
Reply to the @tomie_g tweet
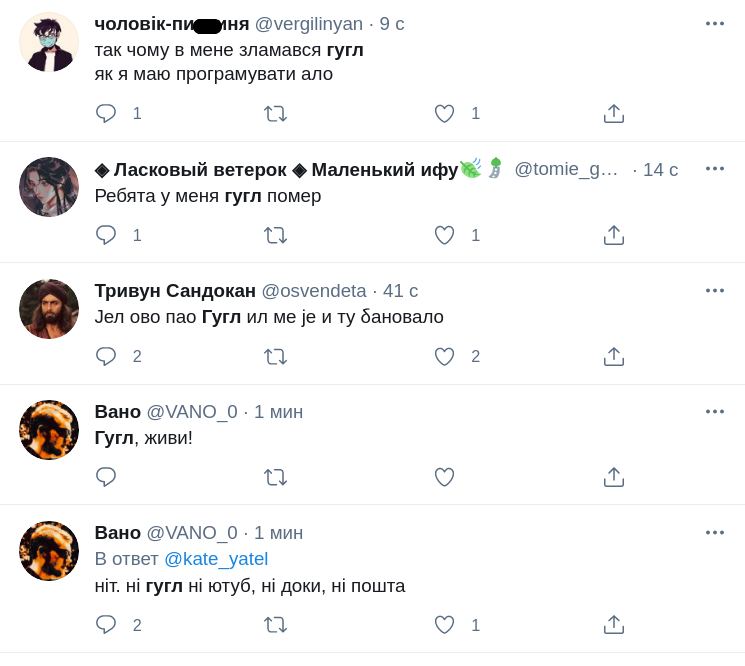[106, 235]
